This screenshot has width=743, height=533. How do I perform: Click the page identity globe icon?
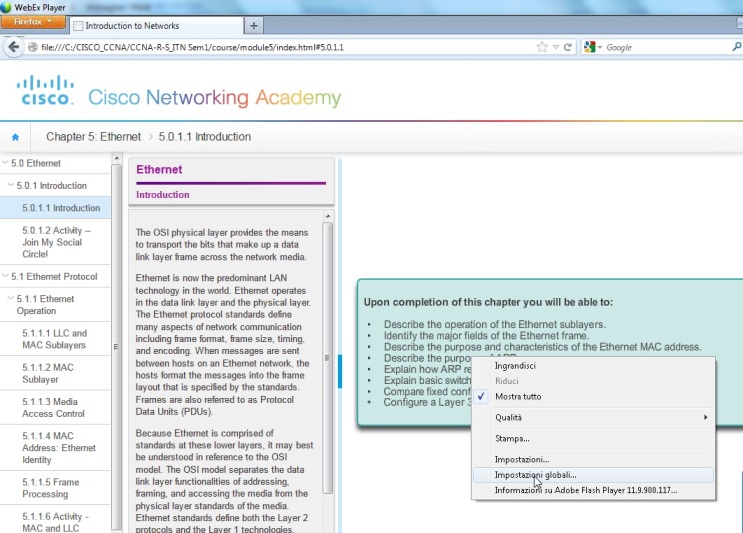[x=33, y=47]
